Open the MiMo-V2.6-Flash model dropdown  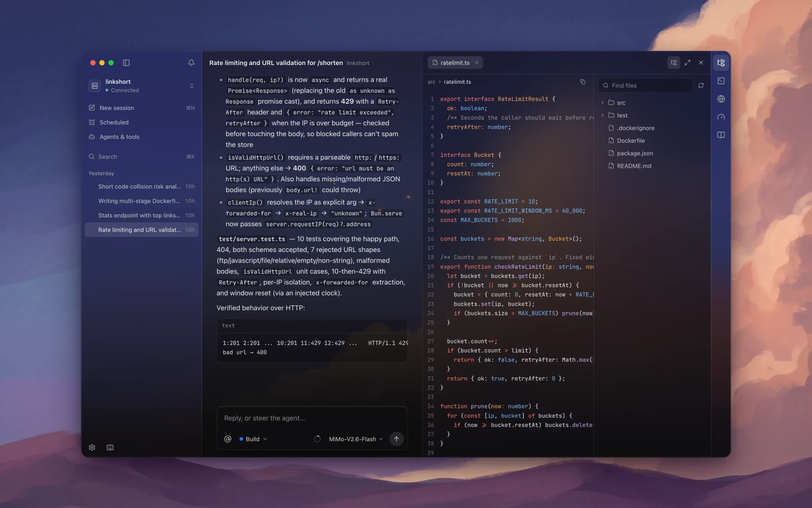click(x=356, y=439)
